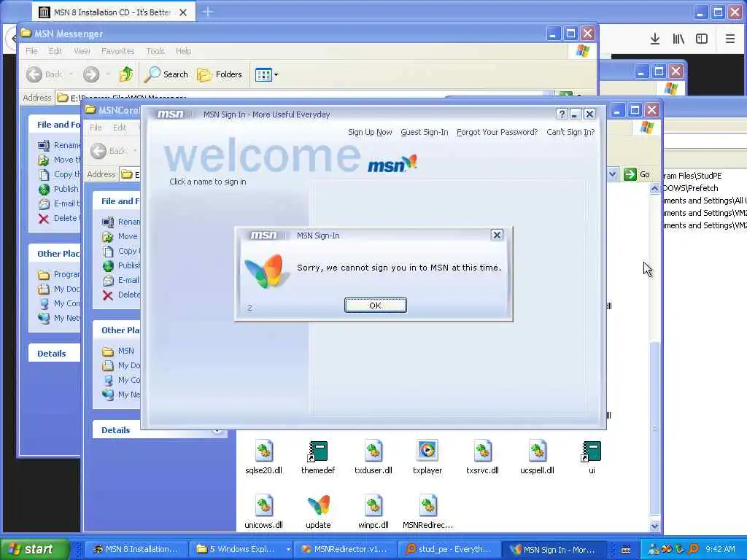Open the Sign Up Now link
This screenshot has width=747, height=560.
[x=370, y=132]
